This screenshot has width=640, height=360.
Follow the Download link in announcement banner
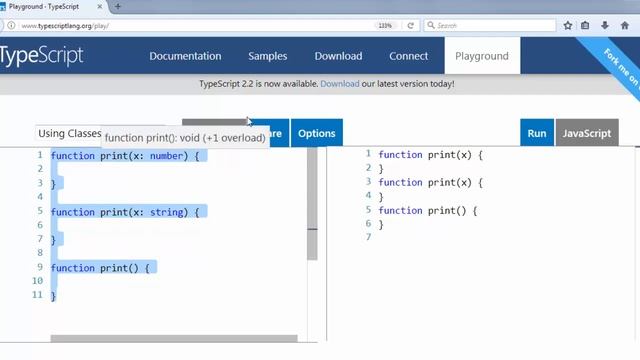340,84
